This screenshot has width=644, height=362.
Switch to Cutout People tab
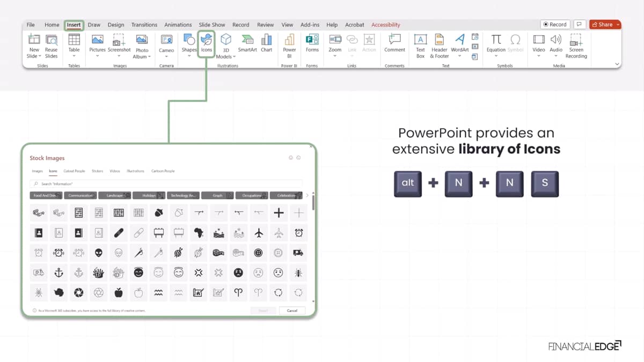coord(74,171)
